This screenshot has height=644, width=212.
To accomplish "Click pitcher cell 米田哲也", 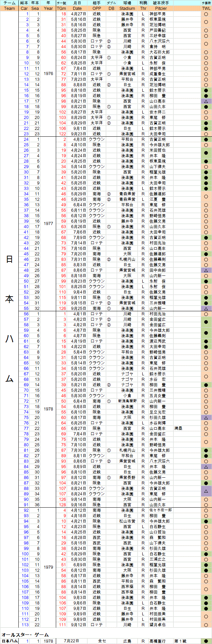I will 161,150.
